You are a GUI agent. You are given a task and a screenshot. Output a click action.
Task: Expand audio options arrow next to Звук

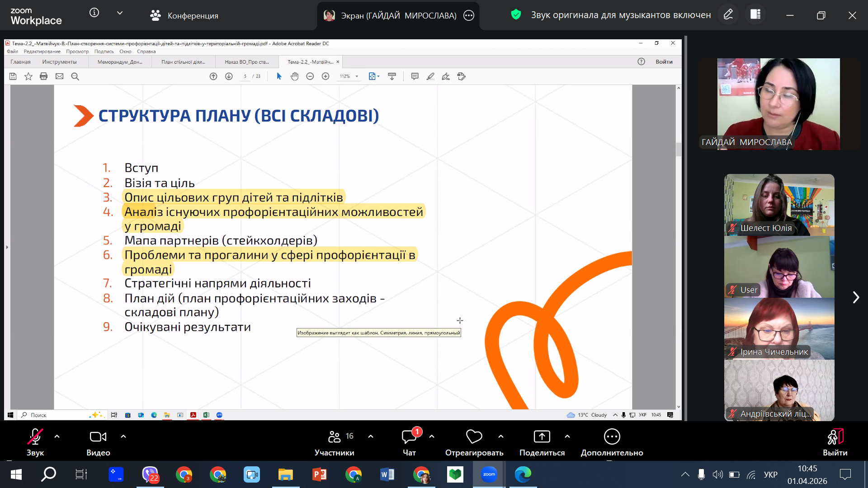click(57, 436)
